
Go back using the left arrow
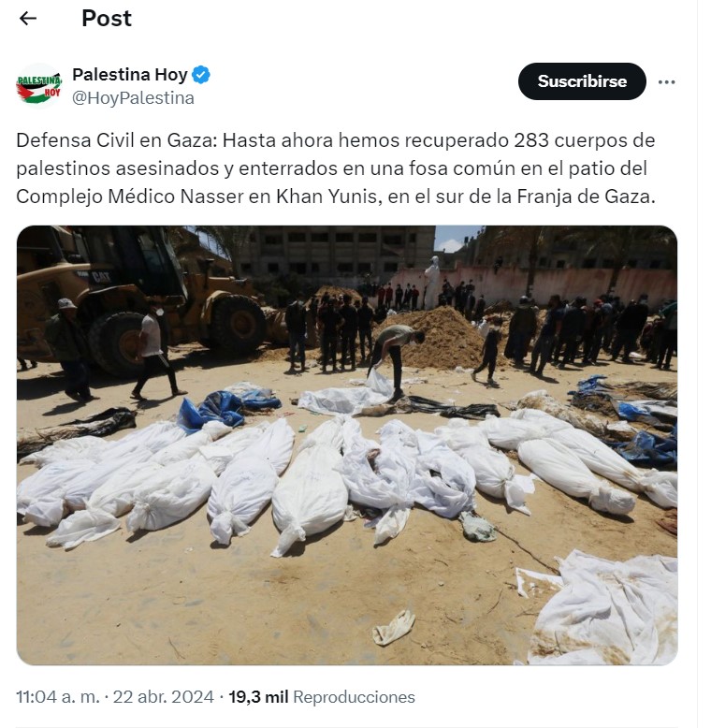(28, 19)
